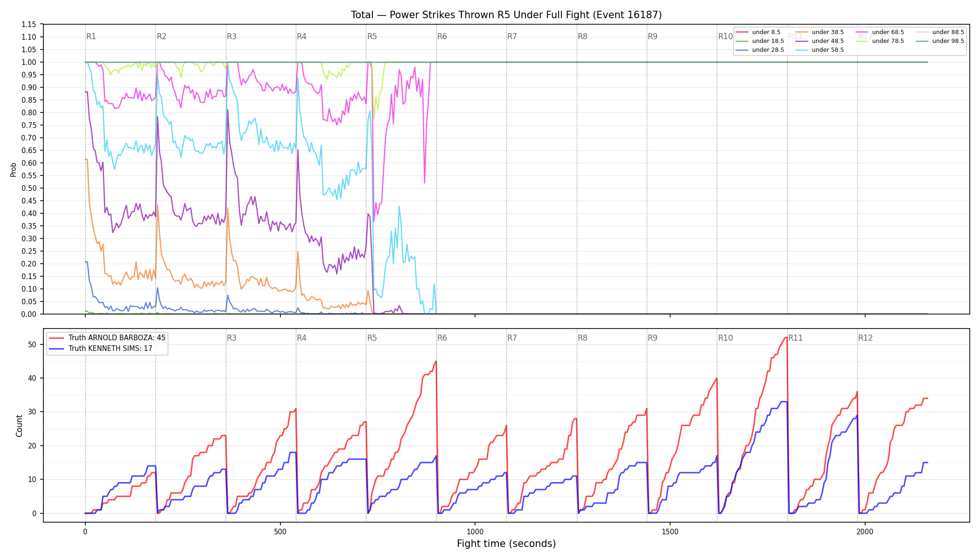Click the 2000 tick on x-axis

[865, 532]
